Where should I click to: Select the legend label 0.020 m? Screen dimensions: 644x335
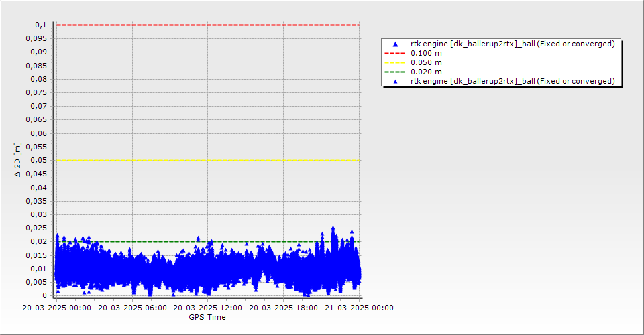[x=427, y=72]
